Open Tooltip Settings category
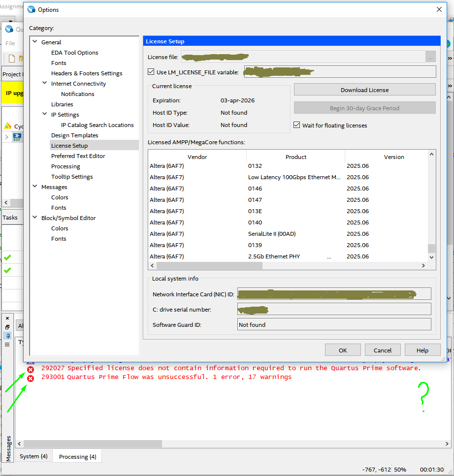 coord(72,177)
